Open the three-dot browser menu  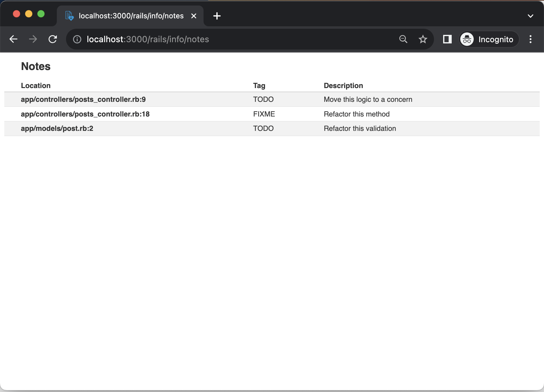[530, 39]
